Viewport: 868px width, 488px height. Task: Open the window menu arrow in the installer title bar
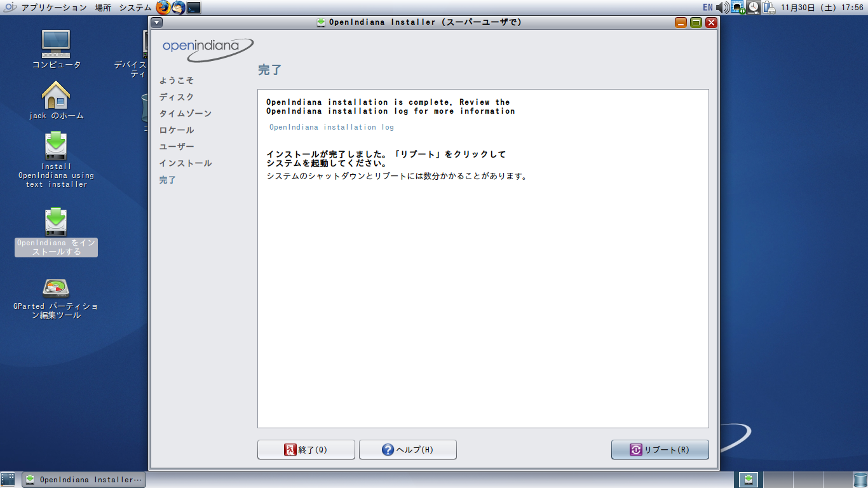click(157, 22)
